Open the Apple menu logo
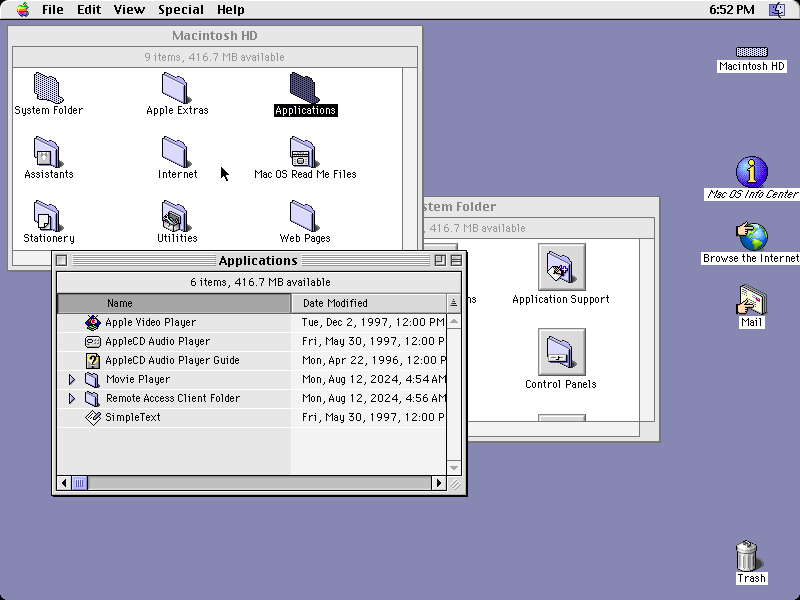 tap(23, 10)
